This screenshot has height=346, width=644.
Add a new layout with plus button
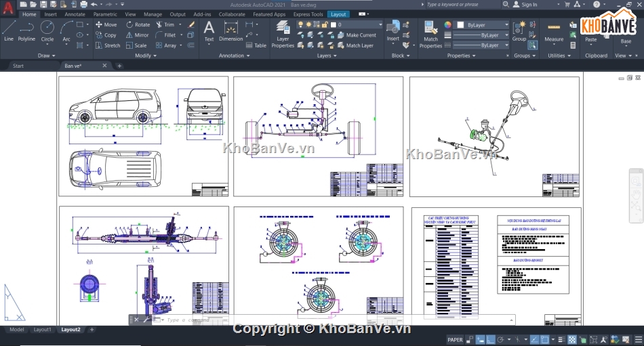click(92, 330)
